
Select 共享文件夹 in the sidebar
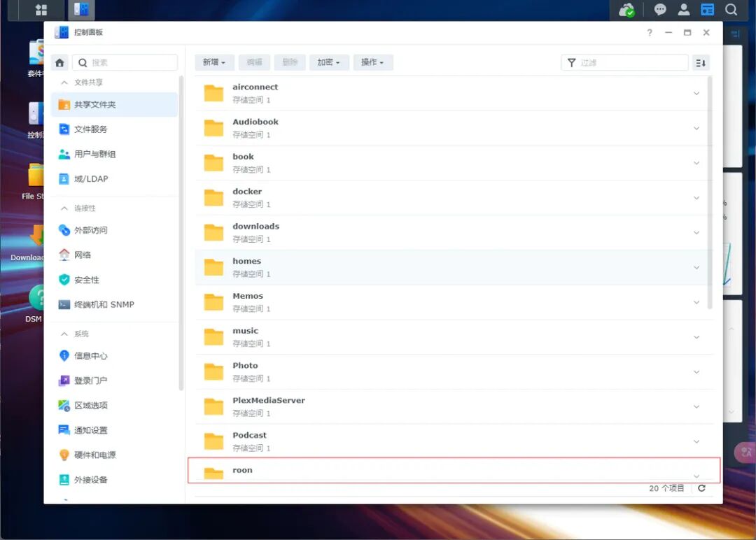[x=114, y=104]
